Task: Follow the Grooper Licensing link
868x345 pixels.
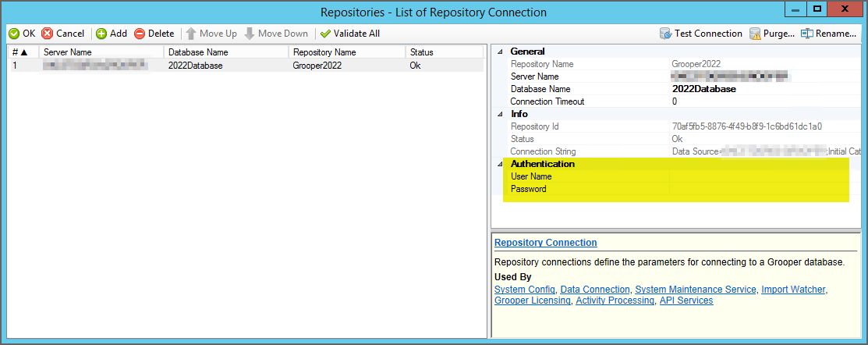Action: coord(533,301)
